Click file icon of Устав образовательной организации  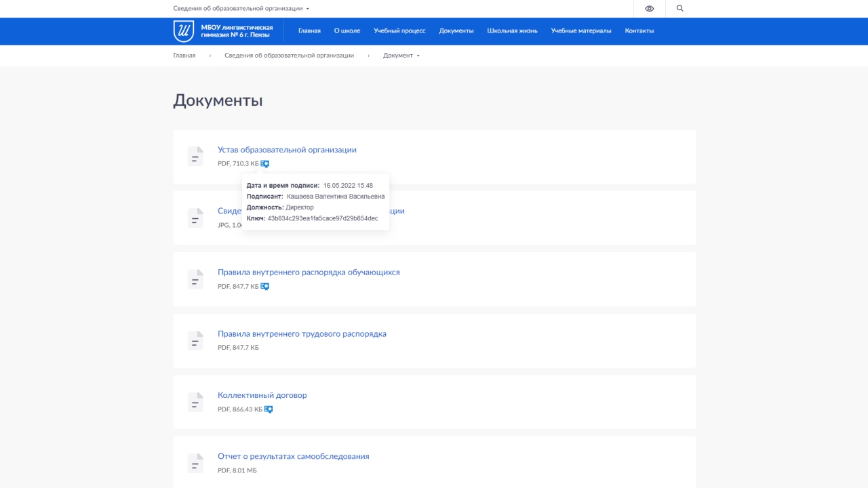(195, 157)
